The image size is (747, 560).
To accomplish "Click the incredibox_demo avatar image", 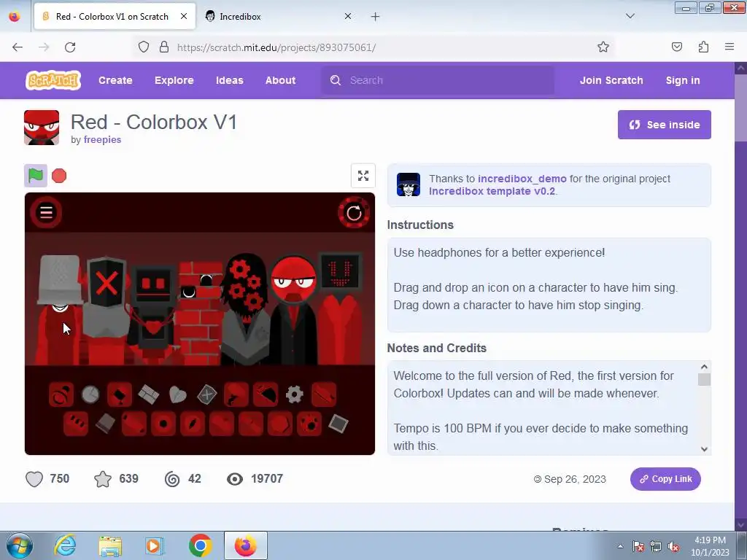I will (409, 184).
